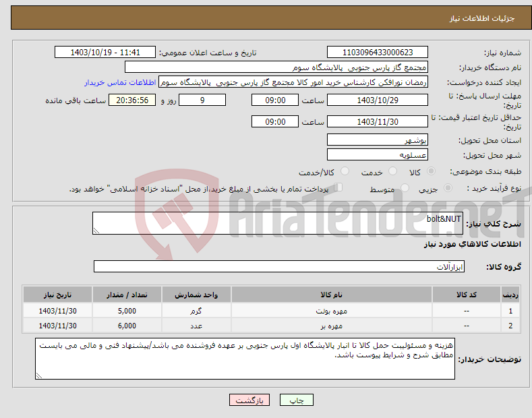
Task: Toggle the اسناد خزانه اسلامی payment checkbox
Action: (x=338, y=187)
